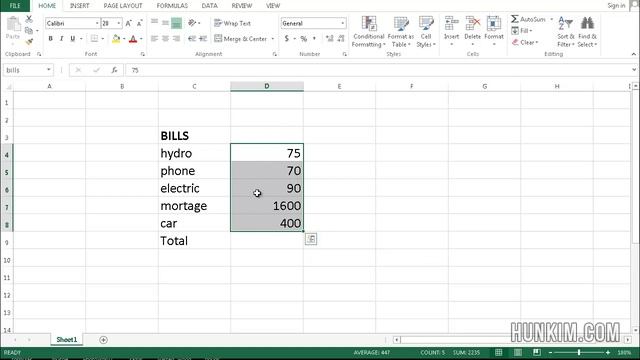Open the Merge & Center dropdown arrow

click(x=273, y=39)
